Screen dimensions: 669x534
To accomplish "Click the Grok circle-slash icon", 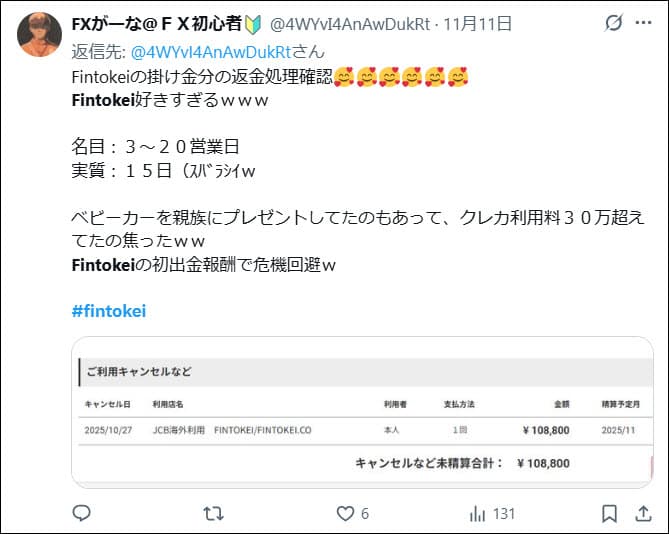I will point(614,23).
